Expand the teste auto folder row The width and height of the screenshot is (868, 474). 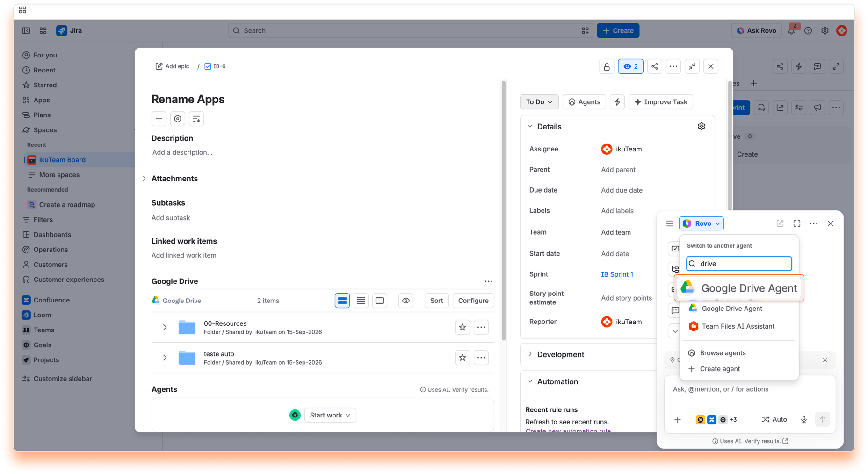pyautogui.click(x=165, y=358)
